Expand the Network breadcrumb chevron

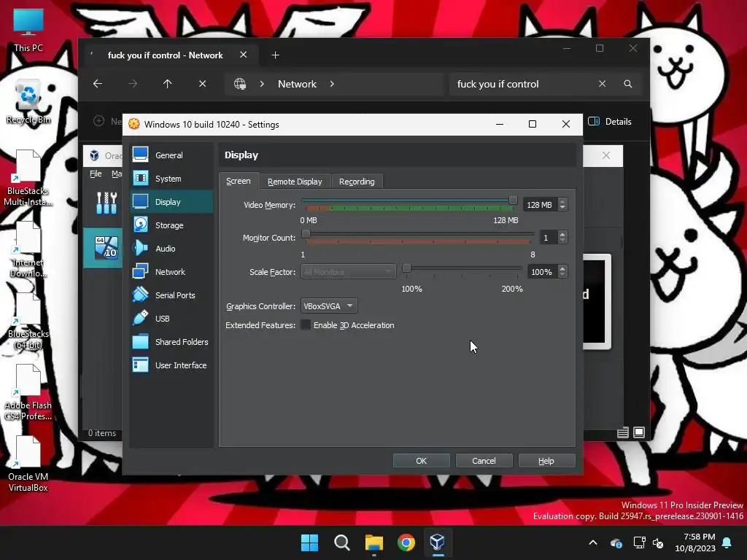tap(332, 84)
